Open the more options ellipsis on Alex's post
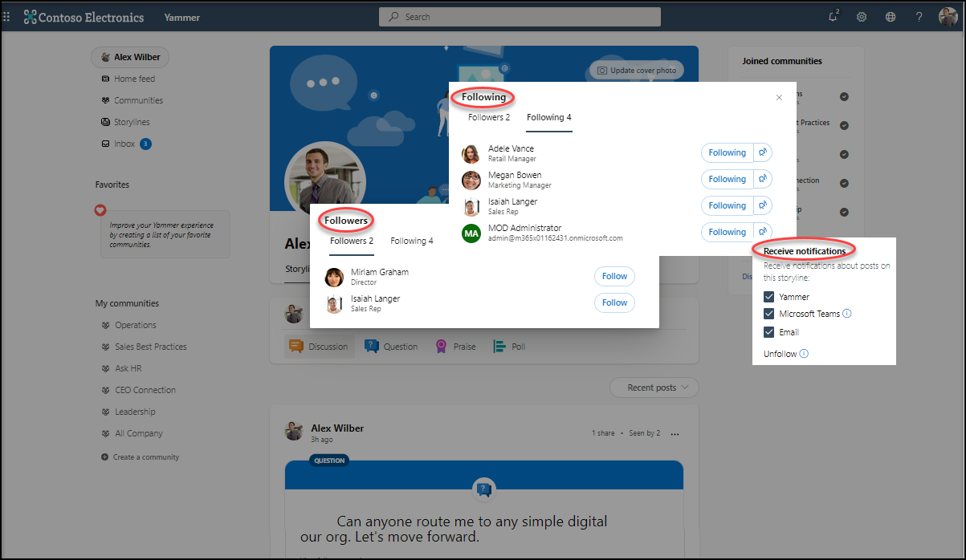The image size is (966, 560). point(675,434)
